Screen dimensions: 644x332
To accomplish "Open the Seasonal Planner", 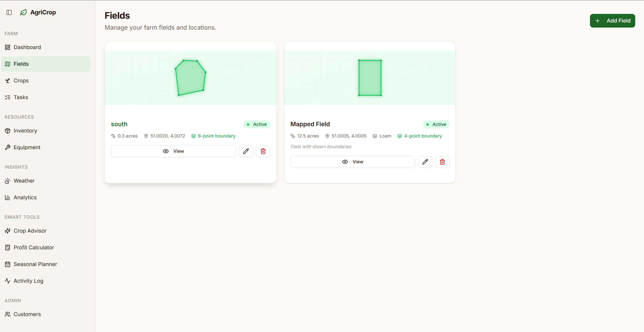I will [35, 264].
